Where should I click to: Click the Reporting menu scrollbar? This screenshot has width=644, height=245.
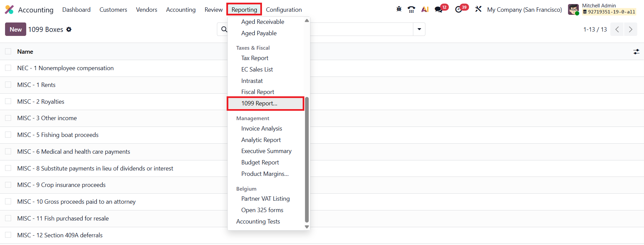pyautogui.click(x=307, y=159)
